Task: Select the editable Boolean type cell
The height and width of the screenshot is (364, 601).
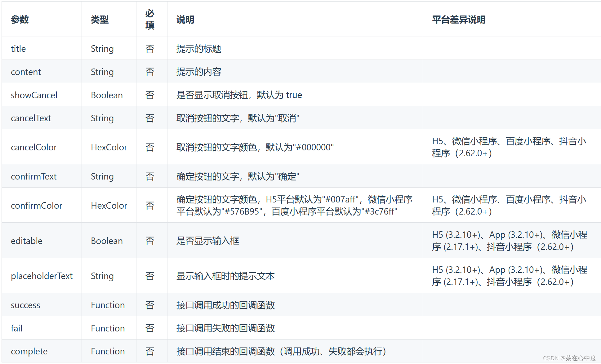Action: [107, 241]
